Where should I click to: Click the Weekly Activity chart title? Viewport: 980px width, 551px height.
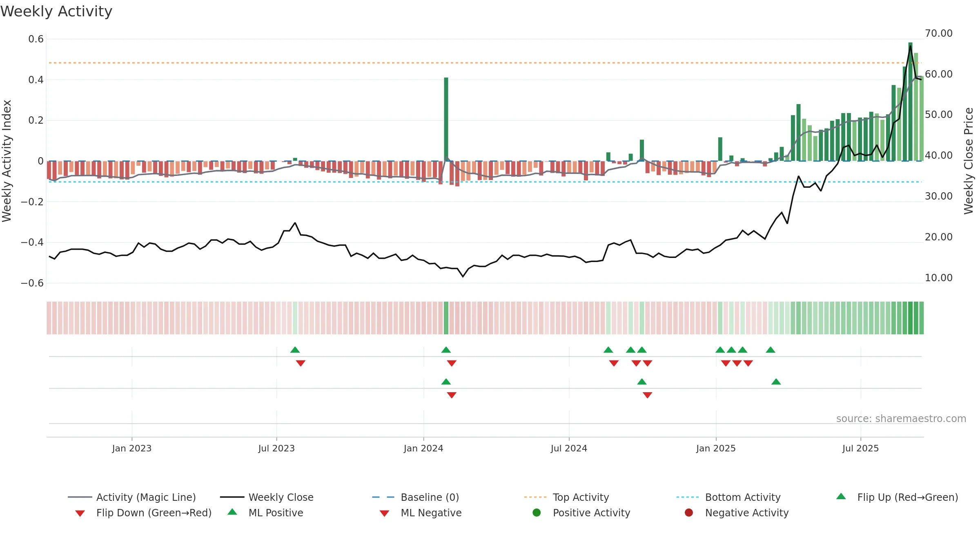(56, 11)
